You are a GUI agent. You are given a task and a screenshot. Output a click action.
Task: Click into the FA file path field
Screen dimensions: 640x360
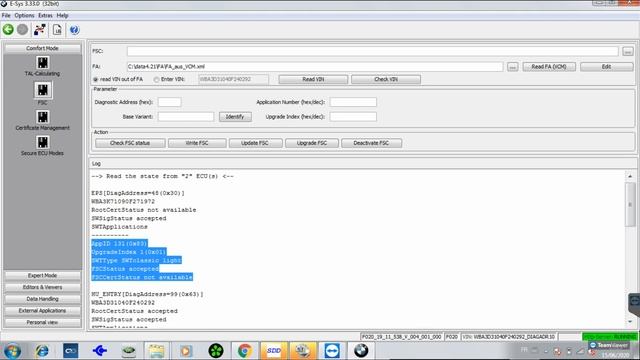(315, 67)
